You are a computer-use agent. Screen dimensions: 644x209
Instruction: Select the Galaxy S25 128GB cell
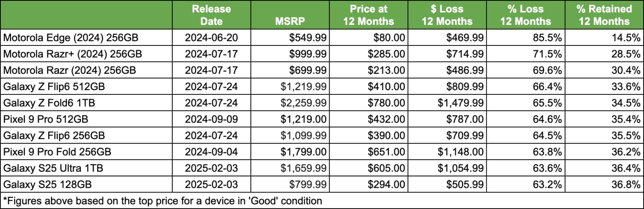pos(86,184)
